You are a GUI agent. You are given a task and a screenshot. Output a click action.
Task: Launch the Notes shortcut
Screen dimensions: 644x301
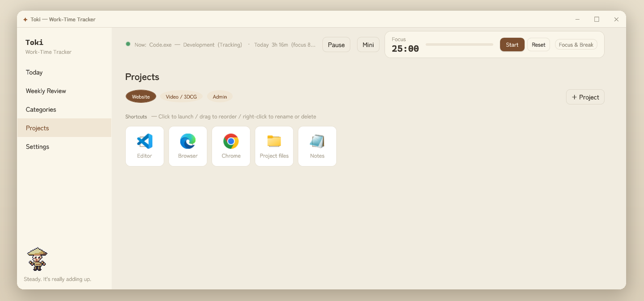tap(317, 146)
